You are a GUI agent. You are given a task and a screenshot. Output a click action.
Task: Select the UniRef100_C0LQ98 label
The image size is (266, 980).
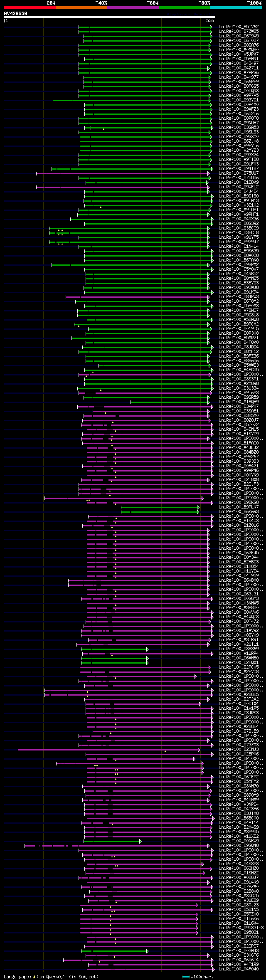239,91
